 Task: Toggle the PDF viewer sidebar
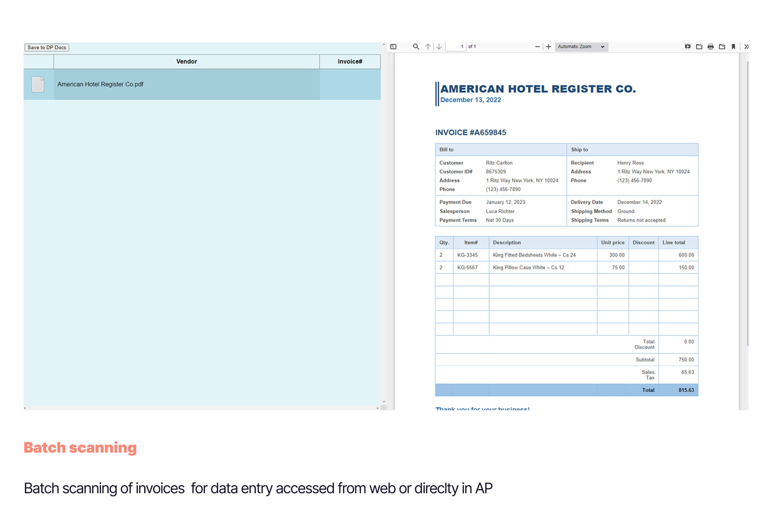pos(393,47)
